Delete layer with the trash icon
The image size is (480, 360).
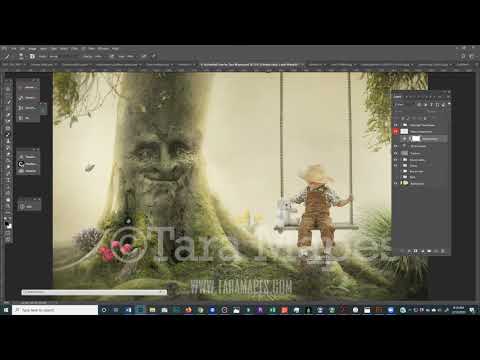[443, 251]
